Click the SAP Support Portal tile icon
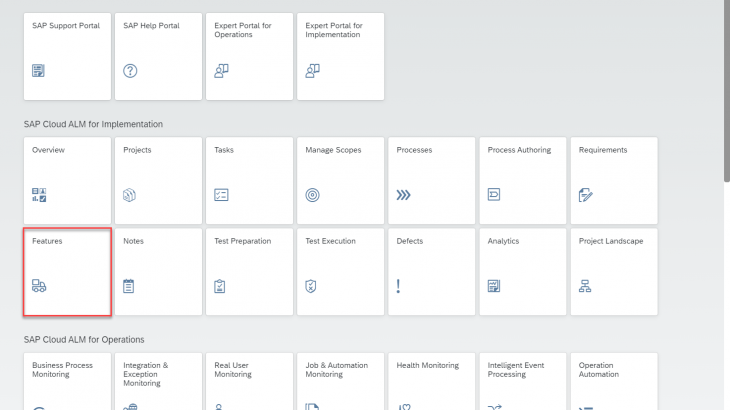This screenshot has width=730, height=410. (39, 70)
